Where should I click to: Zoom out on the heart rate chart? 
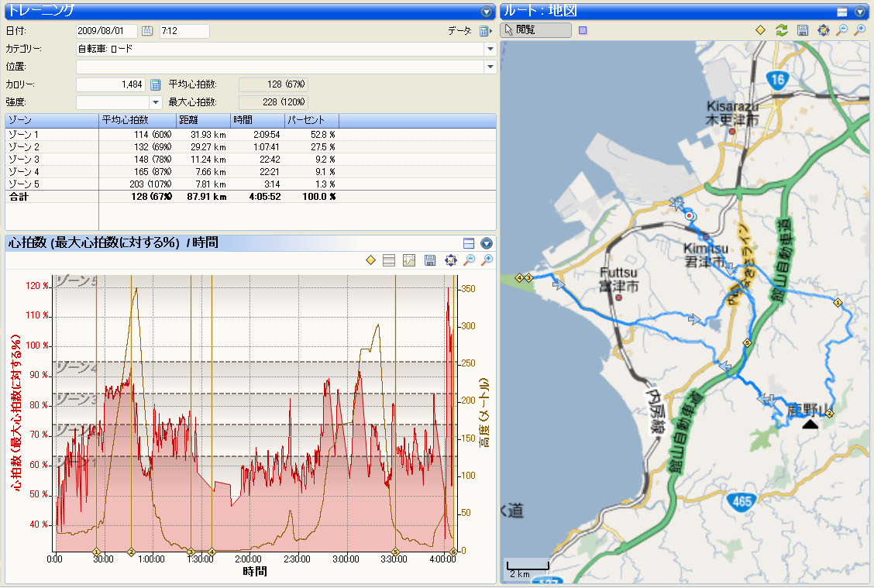[470, 260]
